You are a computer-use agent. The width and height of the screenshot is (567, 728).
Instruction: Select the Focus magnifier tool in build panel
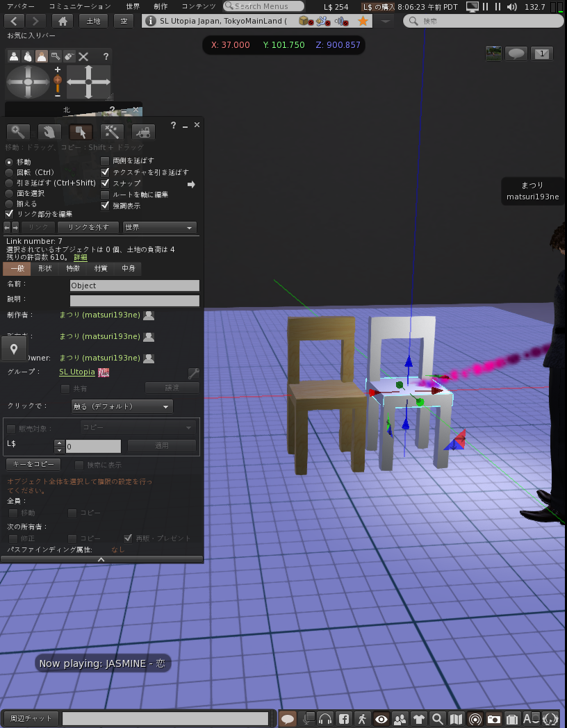pos(18,132)
